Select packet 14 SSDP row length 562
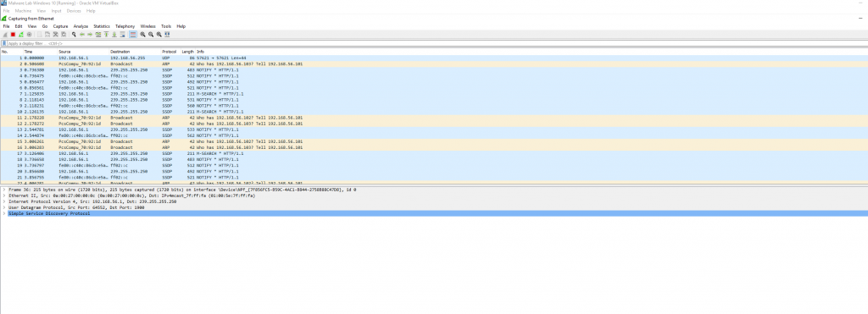 (434, 135)
